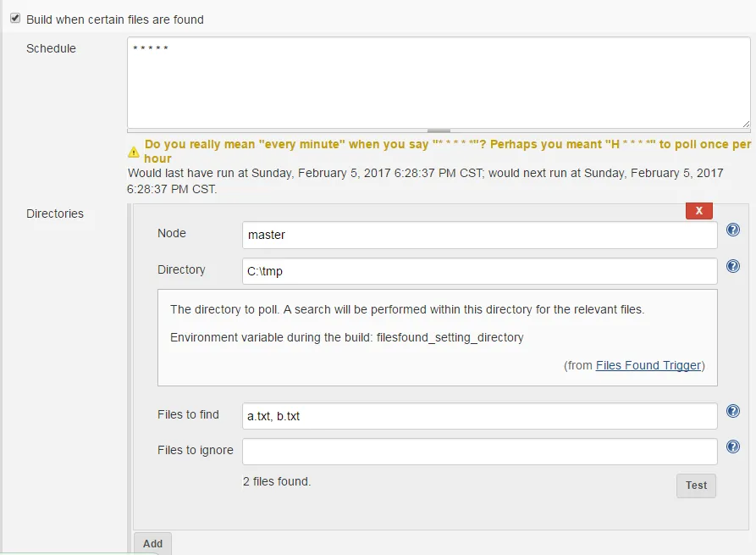Image resolution: width=756 pixels, height=555 pixels.
Task: Click the "2 files found." result text
Action: (x=277, y=481)
